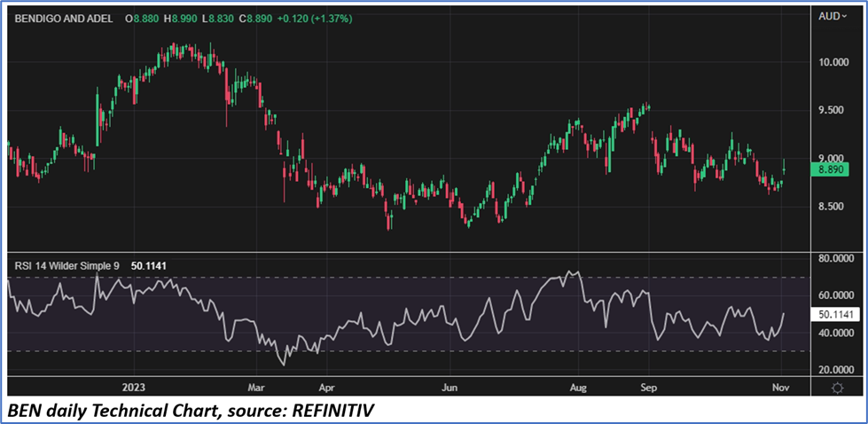The height and width of the screenshot is (424, 868).
Task: Click the Apr date axis label
Action: click(x=327, y=388)
